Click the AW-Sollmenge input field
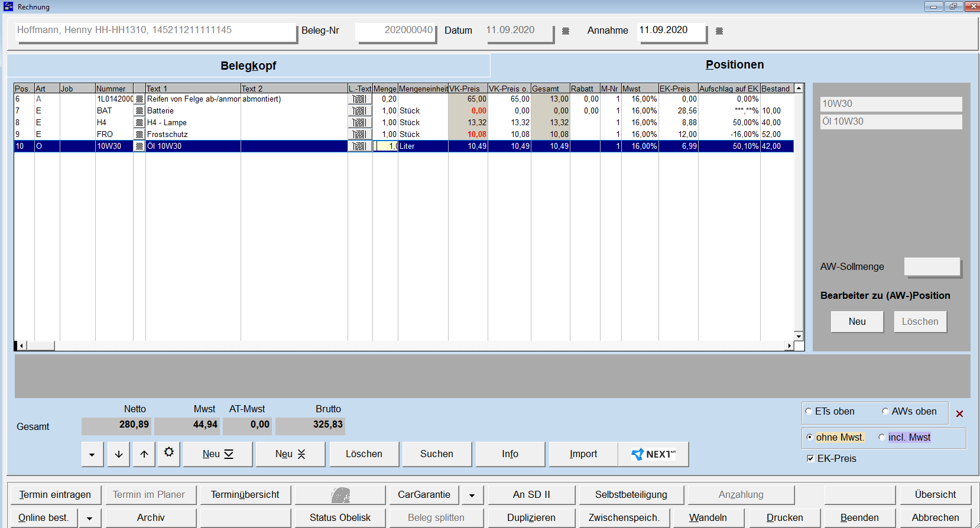The width and height of the screenshot is (980, 528). coord(932,267)
